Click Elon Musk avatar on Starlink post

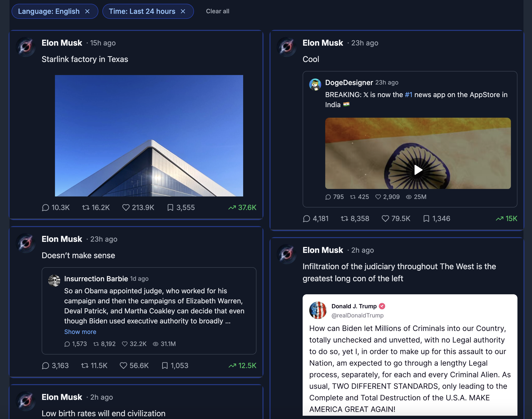26,47
